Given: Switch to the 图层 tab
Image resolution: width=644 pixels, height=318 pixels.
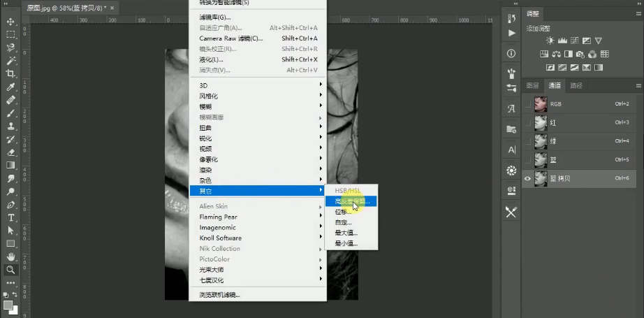Looking at the screenshot, I should click(533, 85).
